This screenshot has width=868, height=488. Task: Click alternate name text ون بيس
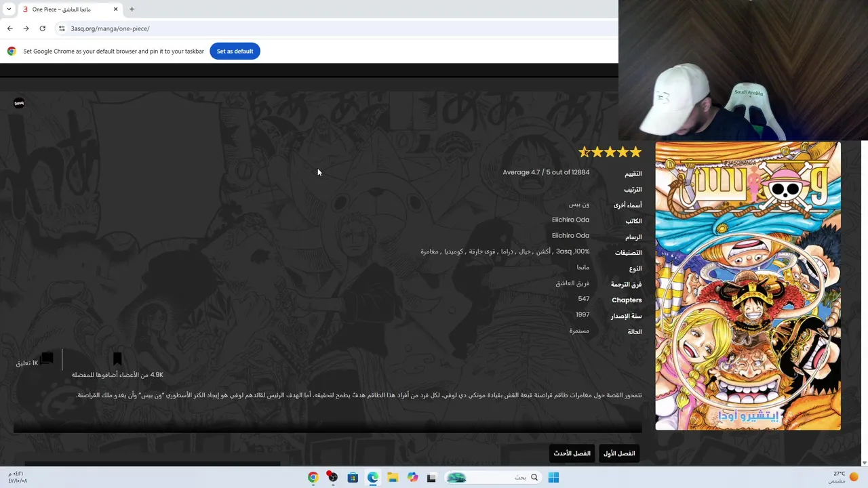click(x=579, y=205)
